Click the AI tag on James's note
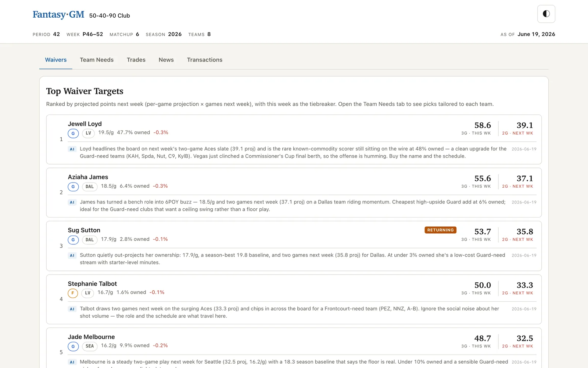This screenshot has width=588, height=368. point(72,202)
